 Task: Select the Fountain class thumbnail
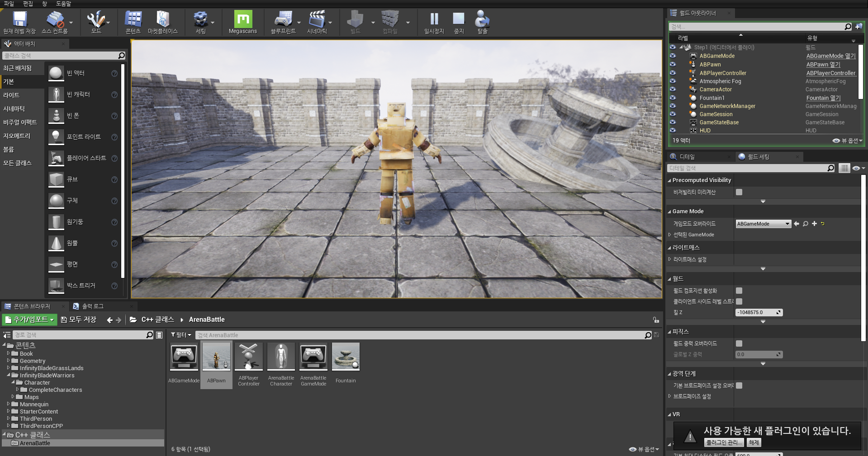click(346, 357)
